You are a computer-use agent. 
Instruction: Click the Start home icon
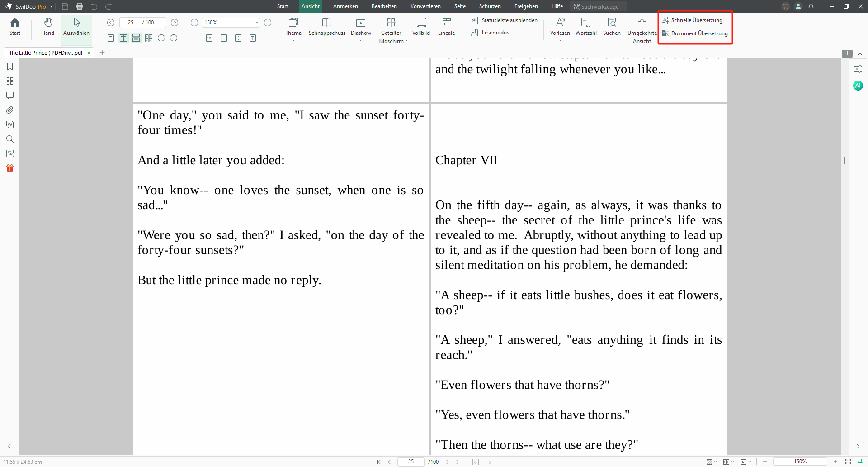click(x=15, y=27)
